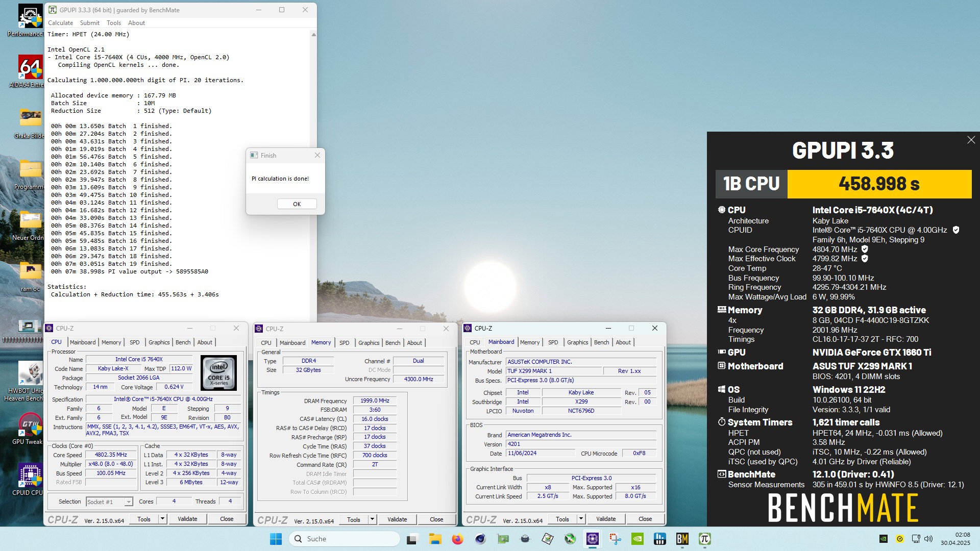Viewport: 980px width, 551px height.
Task: Open Task View from the taskbar
Action: (x=412, y=539)
